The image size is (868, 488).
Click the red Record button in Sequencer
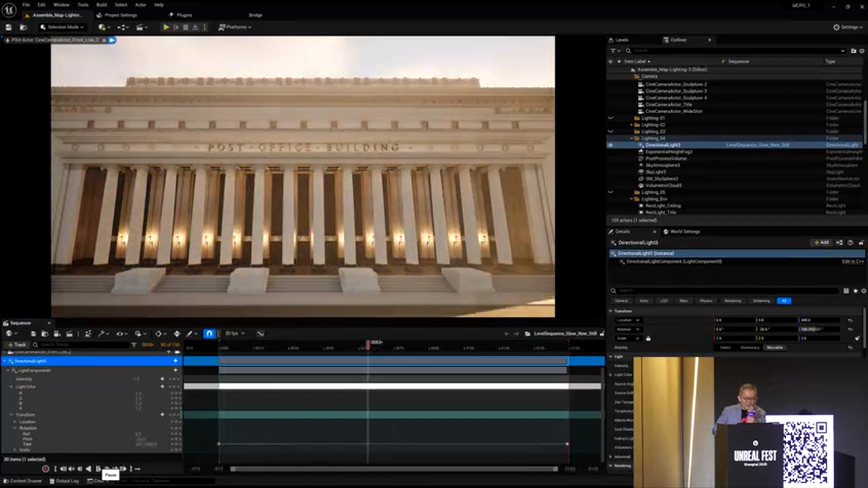coord(45,468)
